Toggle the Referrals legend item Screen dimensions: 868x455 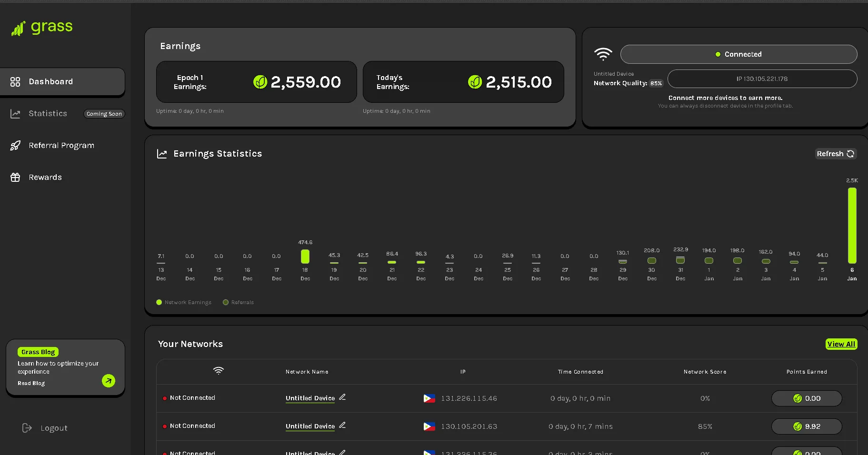coord(238,302)
